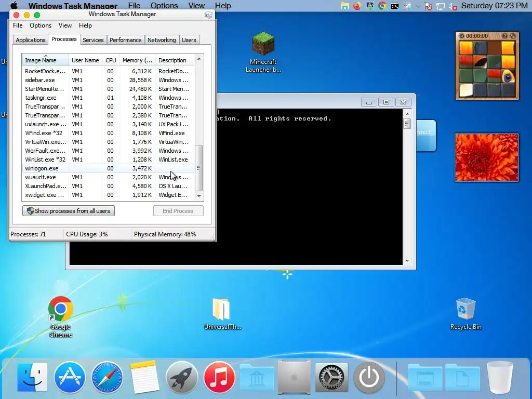Open the window-folder icon in dock
Screen dimensions: 532x399
[x=425, y=378]
